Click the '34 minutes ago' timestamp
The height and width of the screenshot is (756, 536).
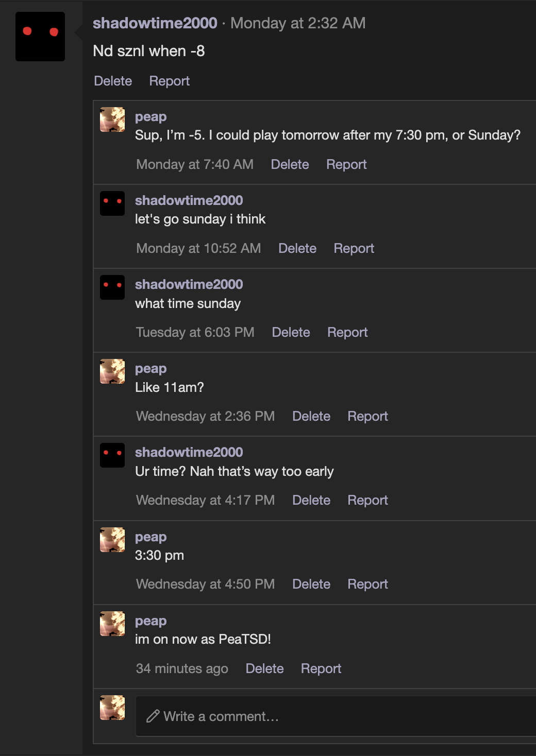click(x=182, y=668)
